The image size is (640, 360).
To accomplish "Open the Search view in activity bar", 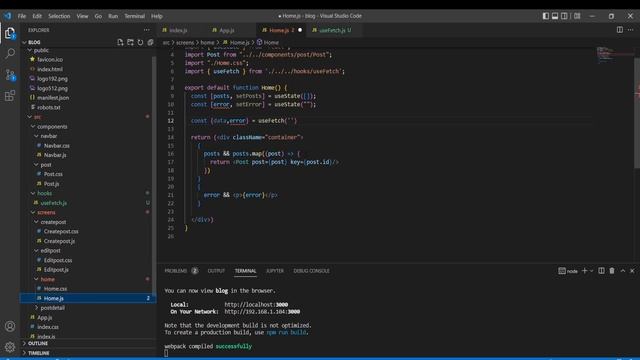I will coord(10,53).
